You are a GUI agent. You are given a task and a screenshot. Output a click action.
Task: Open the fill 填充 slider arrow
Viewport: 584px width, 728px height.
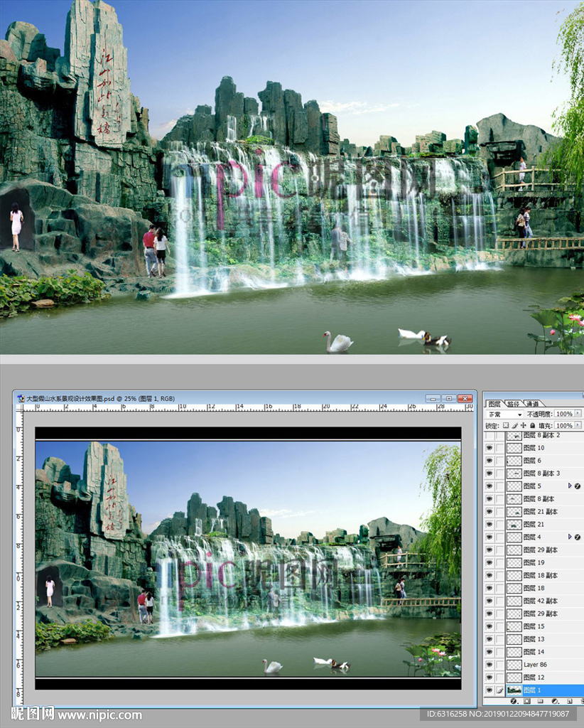coord(578,425)
